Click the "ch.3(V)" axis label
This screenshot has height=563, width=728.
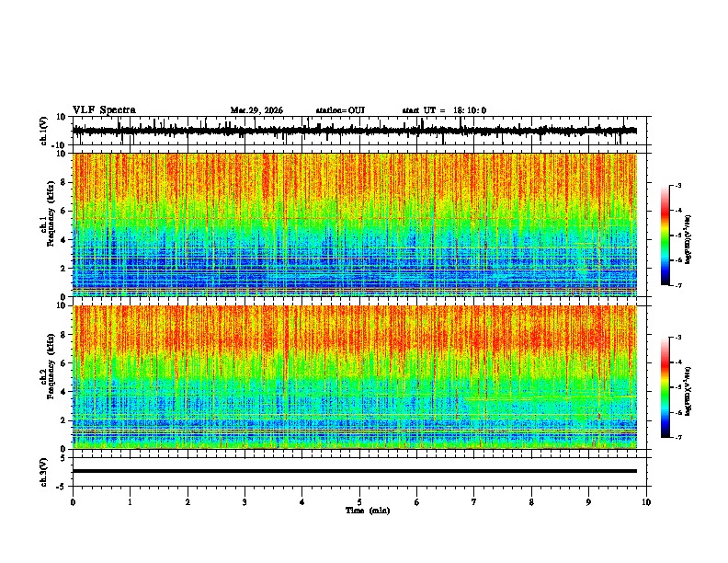click(x=44, y=472)
